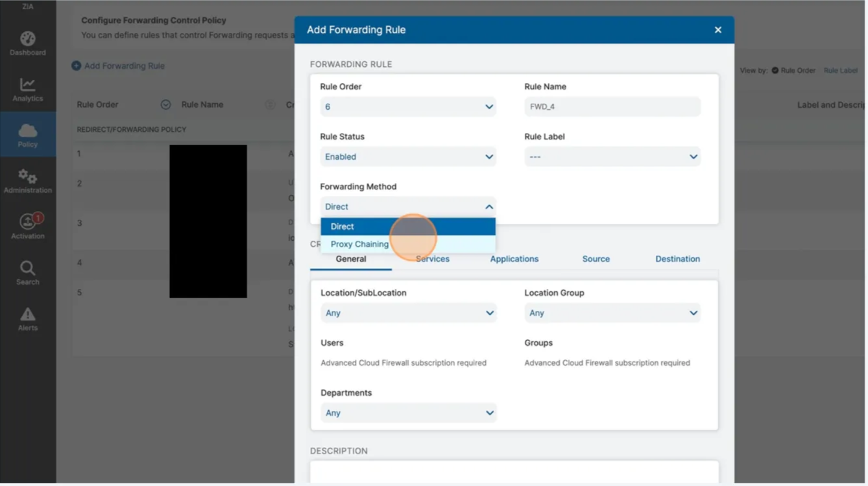Switch to the Source tab

[596, 259]
